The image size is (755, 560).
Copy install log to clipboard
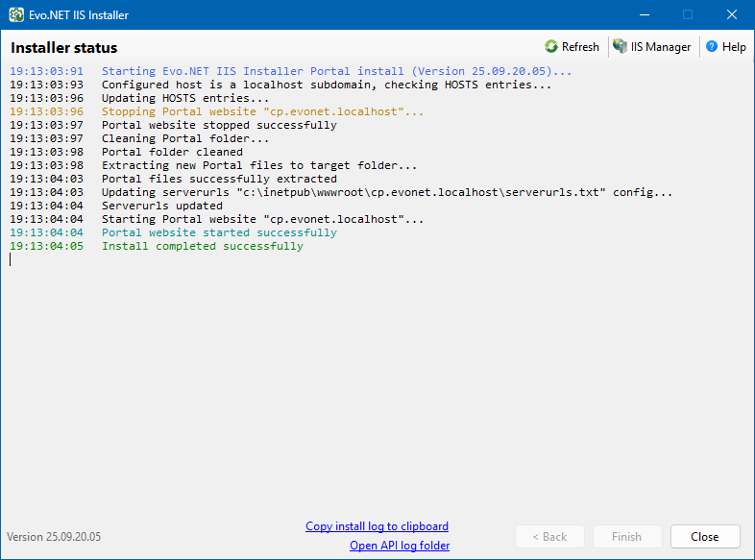pyautogui.click(x=377, y=526)
